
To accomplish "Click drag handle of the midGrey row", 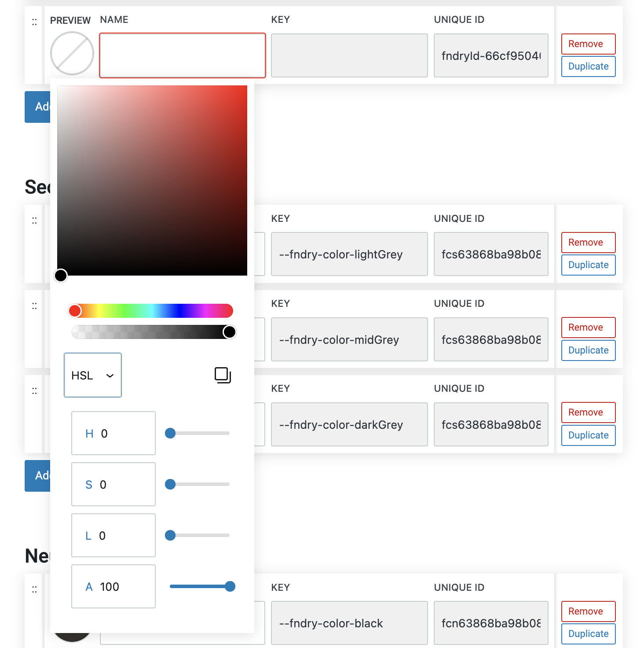I will click(34, 306).
